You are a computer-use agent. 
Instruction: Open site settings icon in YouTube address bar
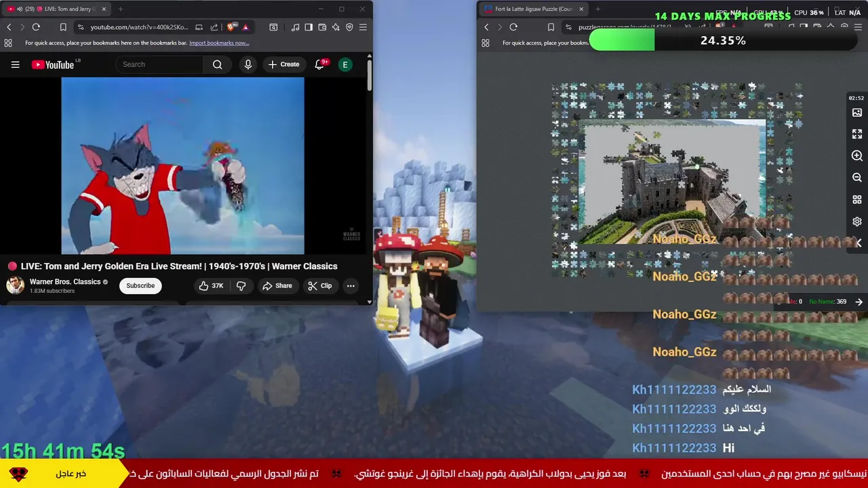(x=81, y=27)
